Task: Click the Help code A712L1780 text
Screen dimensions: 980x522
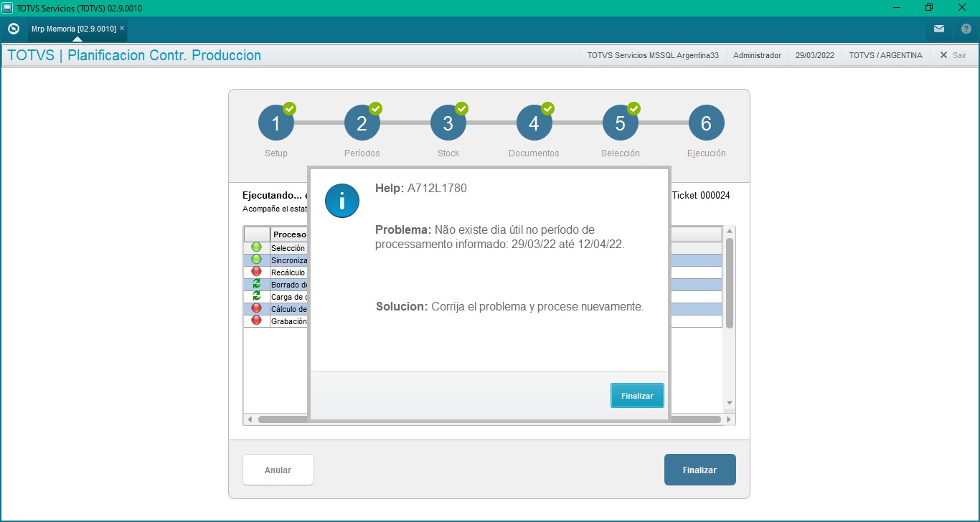Action: [437, 189]
